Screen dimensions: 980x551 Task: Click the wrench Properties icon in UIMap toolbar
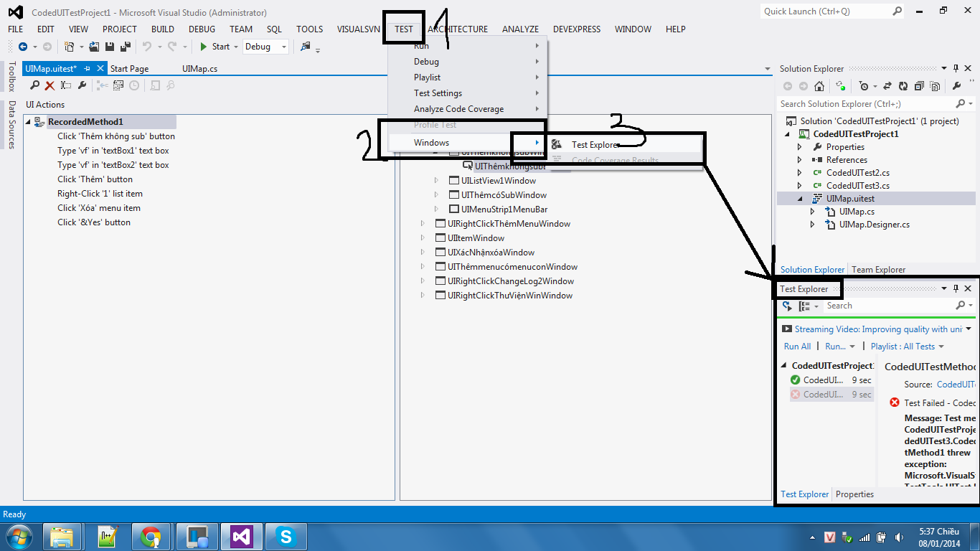coord(82,85)
